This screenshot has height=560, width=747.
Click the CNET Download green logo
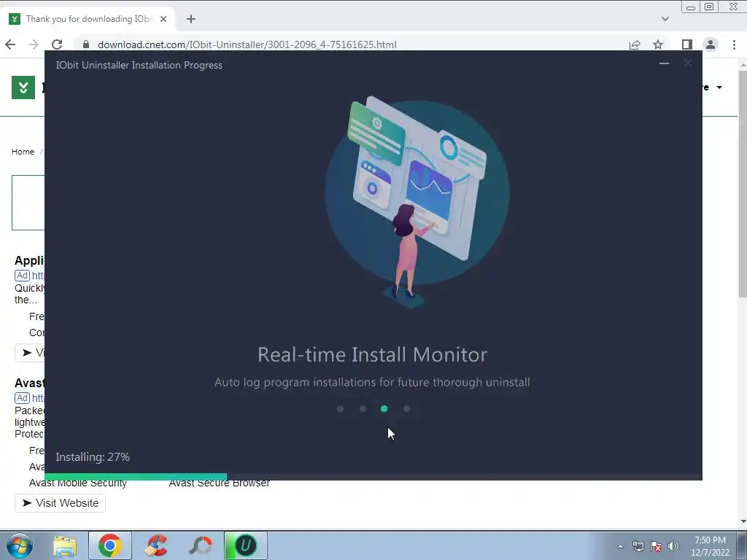coord(23,87)
